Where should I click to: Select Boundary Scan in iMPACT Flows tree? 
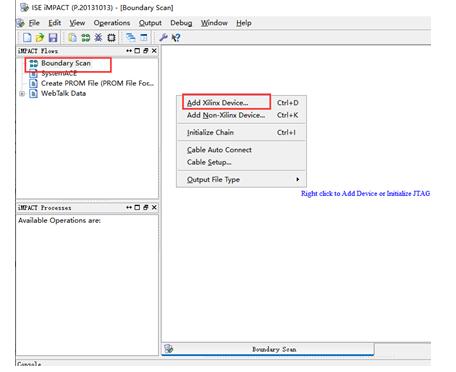click(66, 63)
